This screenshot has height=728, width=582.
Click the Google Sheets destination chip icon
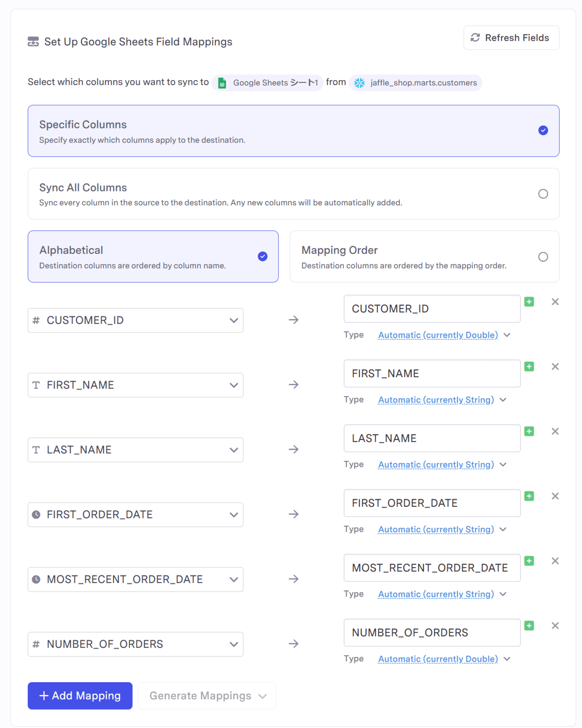coord(222,83)
